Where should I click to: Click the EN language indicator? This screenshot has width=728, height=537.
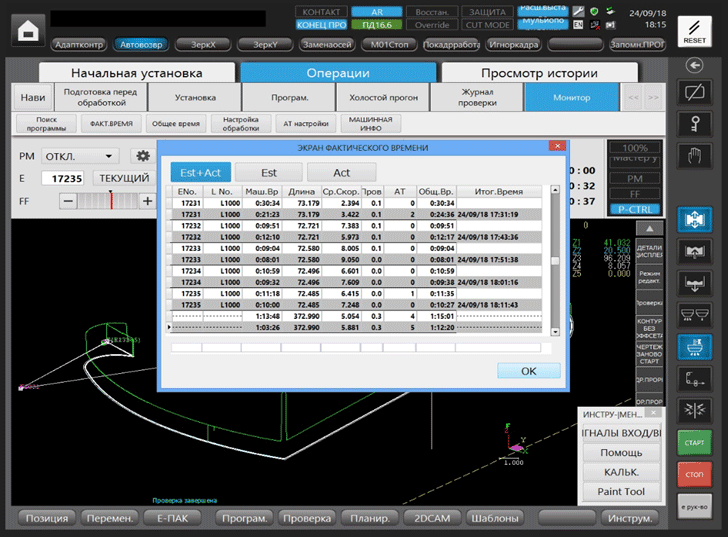578,25
